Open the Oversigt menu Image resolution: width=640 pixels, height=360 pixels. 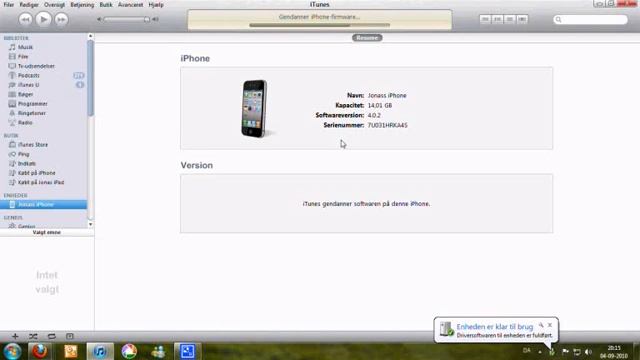[x=54, y=5]
